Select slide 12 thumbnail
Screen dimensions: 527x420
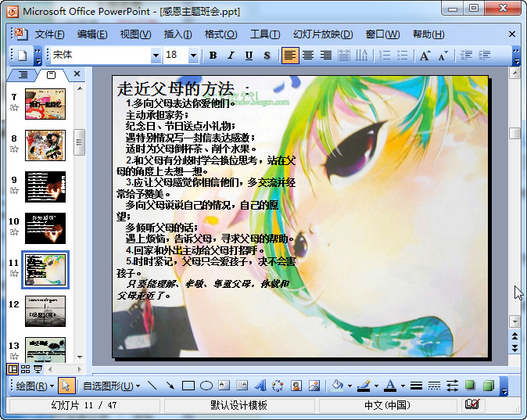click(x=45, y=311)
